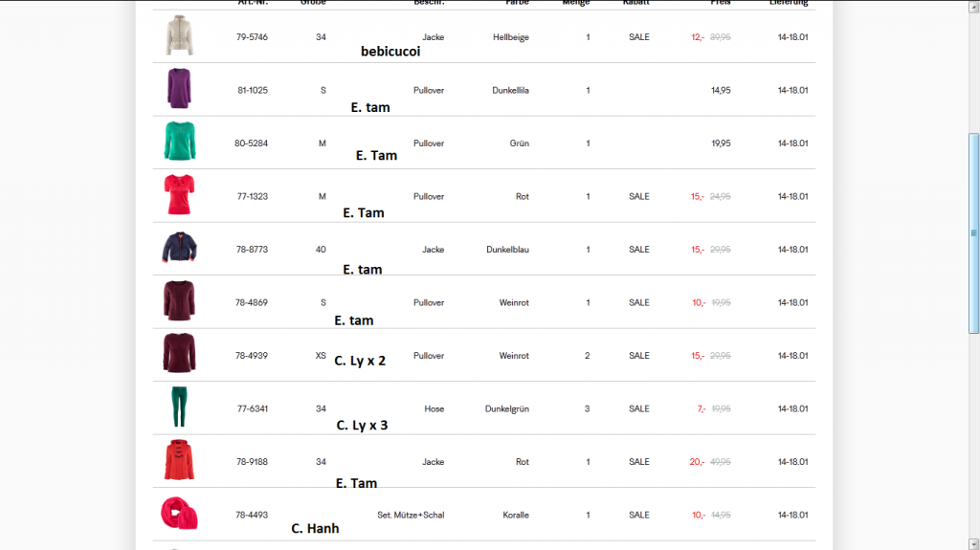Select the dark green trousers thumbnail

point(179,407)
